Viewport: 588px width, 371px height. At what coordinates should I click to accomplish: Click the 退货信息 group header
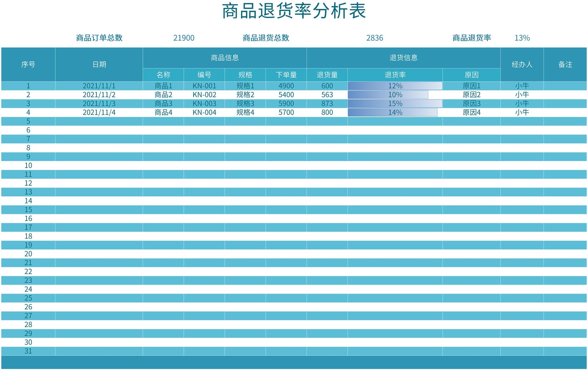[404, 58]
